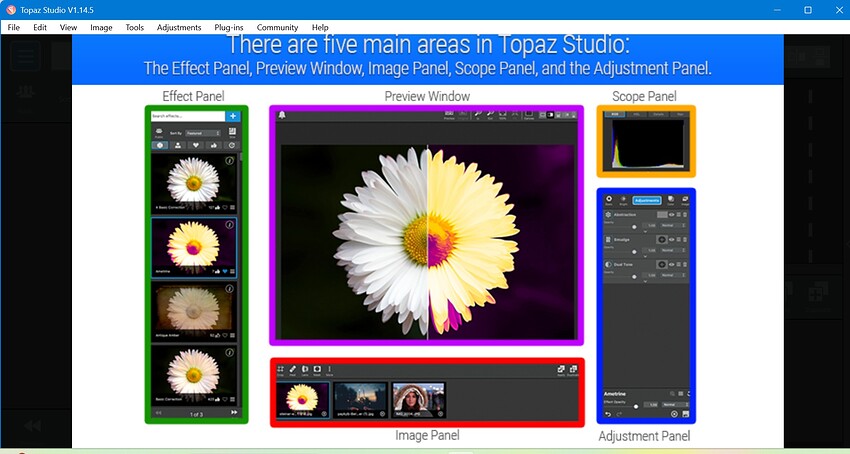Open the Help menu in menu bar

pos(320,27)
